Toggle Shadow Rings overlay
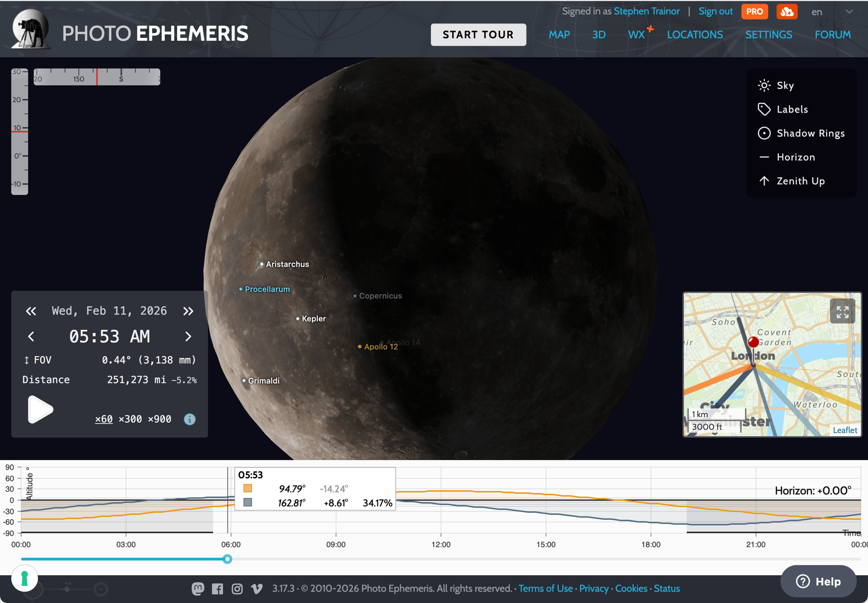 [810, 133]
